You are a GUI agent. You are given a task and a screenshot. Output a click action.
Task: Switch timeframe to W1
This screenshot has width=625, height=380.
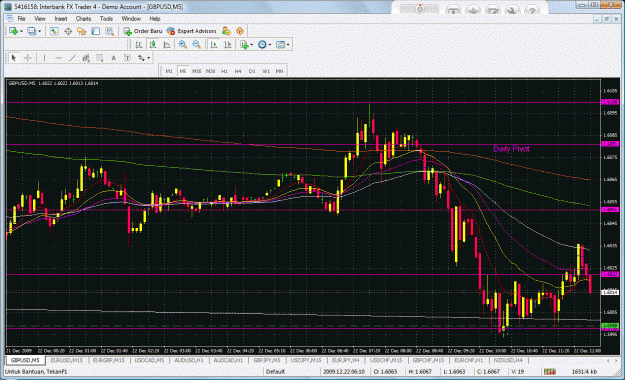(266, 71)
